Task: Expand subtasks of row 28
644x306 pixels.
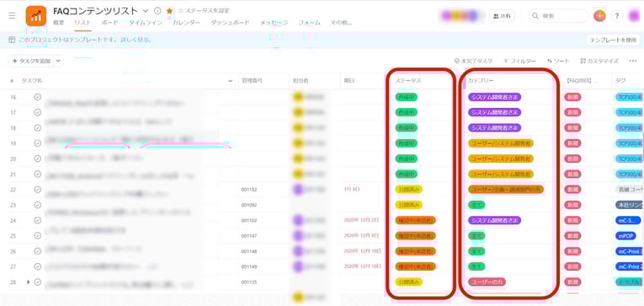Action: 29,282
